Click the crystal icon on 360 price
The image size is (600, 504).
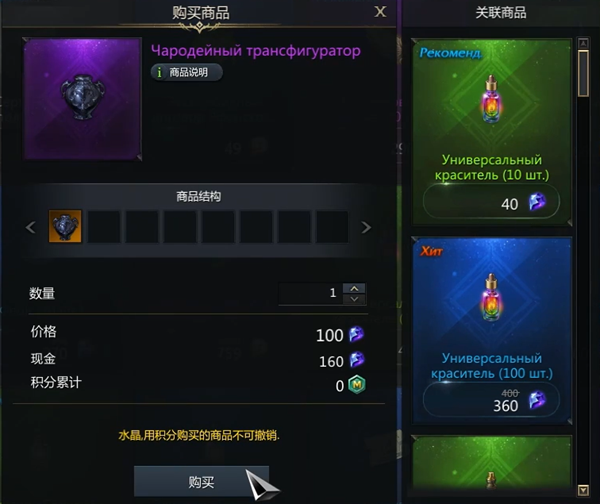[x=537, y=400]
